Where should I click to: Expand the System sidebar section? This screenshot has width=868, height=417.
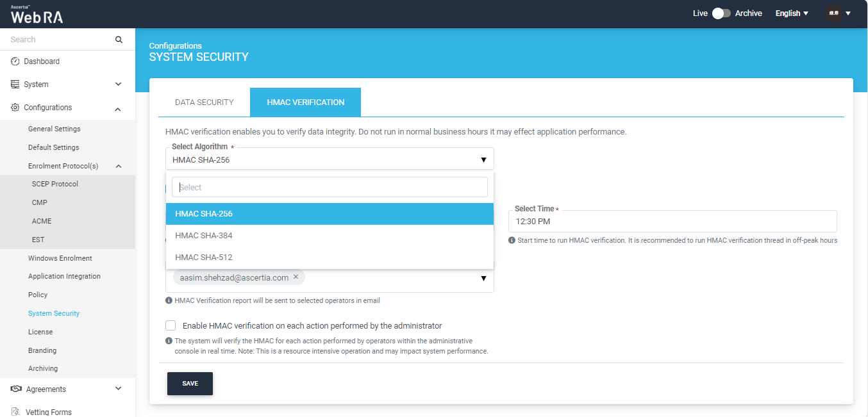(118, 85)
